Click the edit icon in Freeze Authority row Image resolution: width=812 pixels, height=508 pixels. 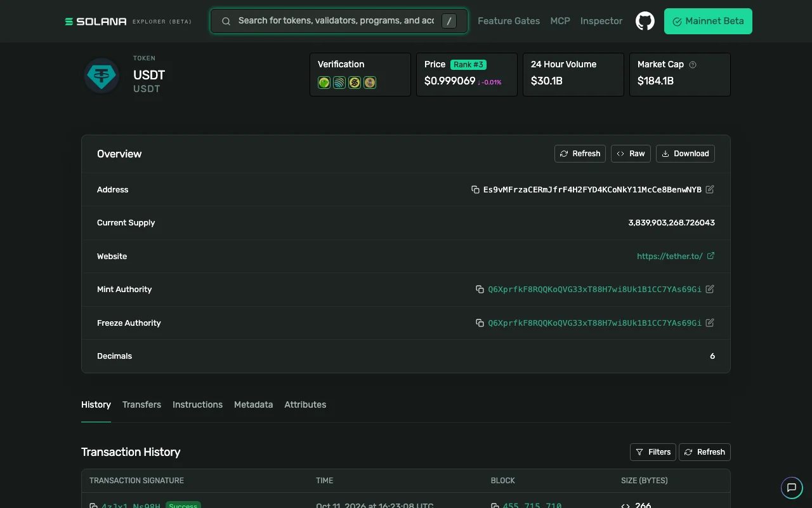710,323
